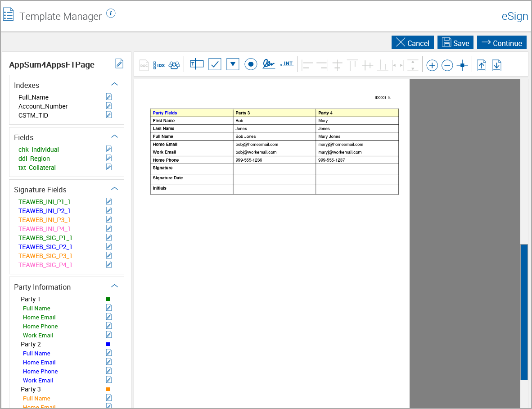Click Party 1 Full Name entry
Viewport: 532px width, 409px height.
coord(36,308)
